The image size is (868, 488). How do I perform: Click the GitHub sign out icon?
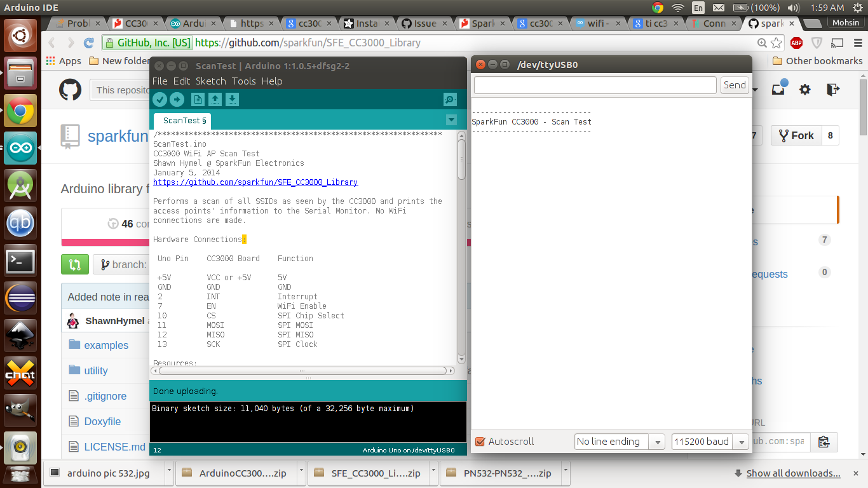(832, 90)
